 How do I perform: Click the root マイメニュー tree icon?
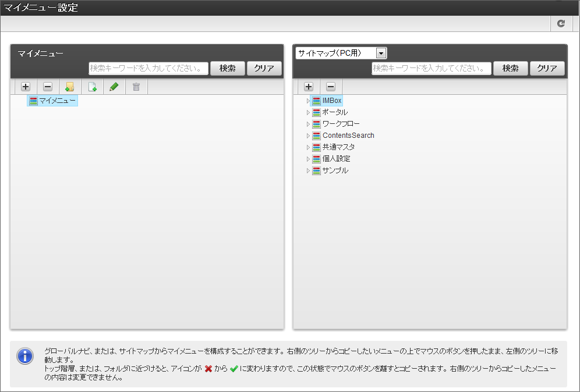click(33, 101)
